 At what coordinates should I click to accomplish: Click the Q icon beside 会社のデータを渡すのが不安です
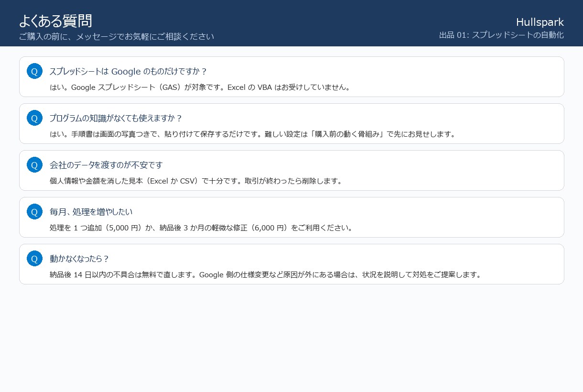(x=34, y=165)
